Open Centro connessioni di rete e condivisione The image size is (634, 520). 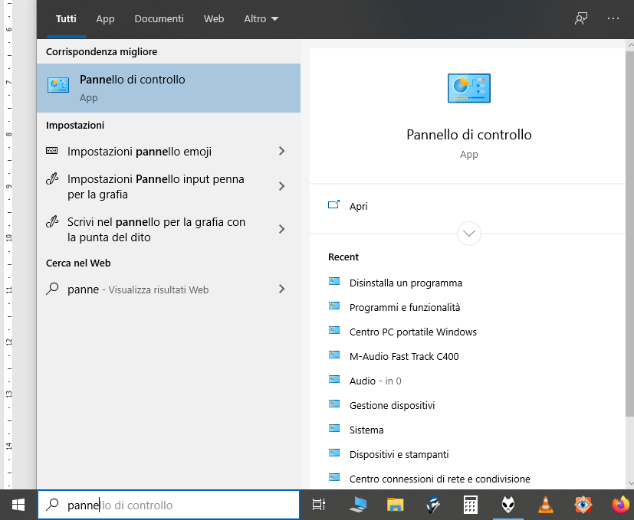440,479
